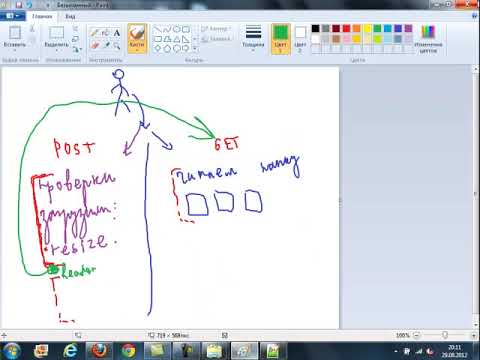Open the Paint application menu button
Viewport: 480px width, 360px height.
point(12,16)
